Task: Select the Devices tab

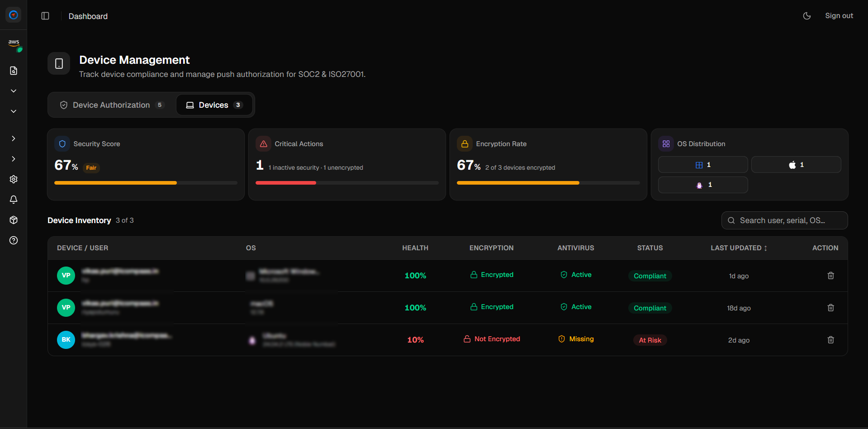Action: tap(214, 105)
